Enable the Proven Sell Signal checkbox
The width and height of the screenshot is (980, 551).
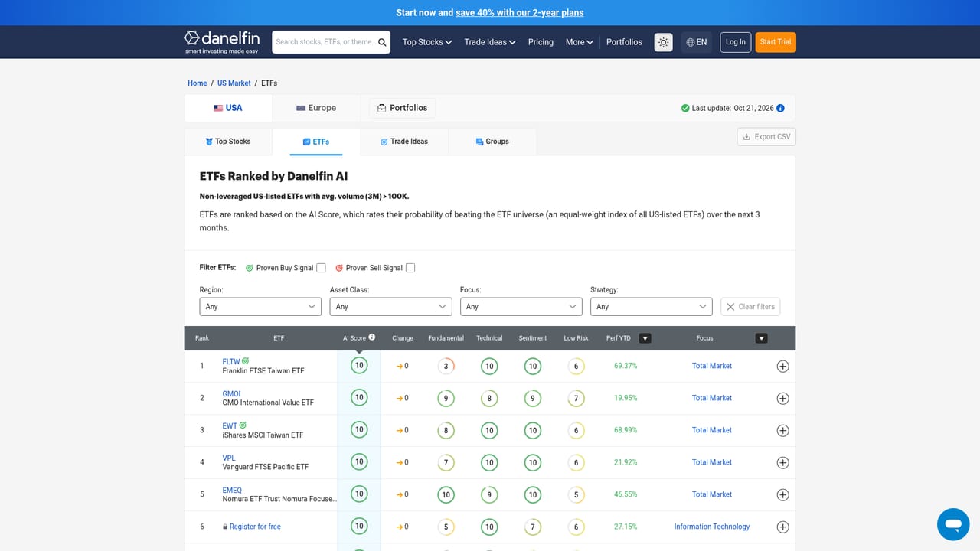[x=410, y=268]
